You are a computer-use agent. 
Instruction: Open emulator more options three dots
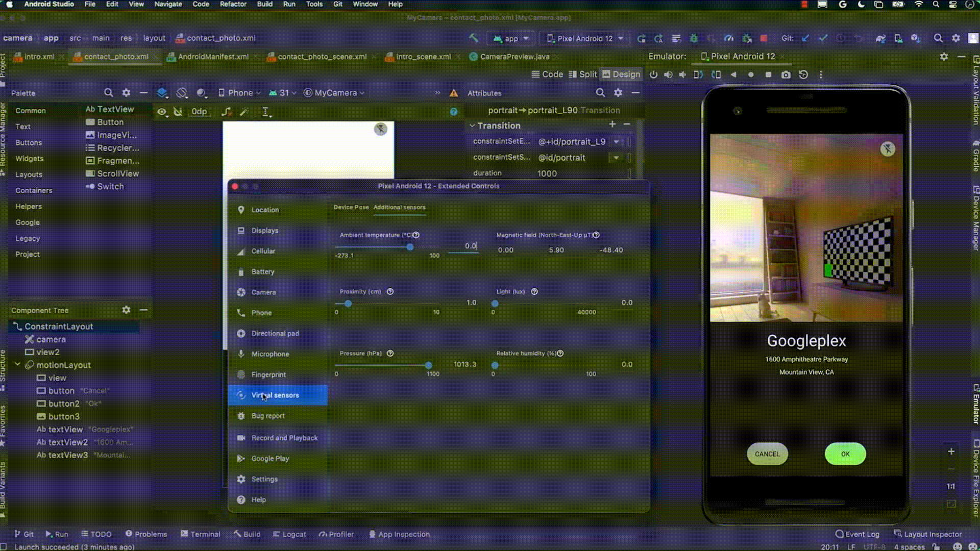pos(821,74)
